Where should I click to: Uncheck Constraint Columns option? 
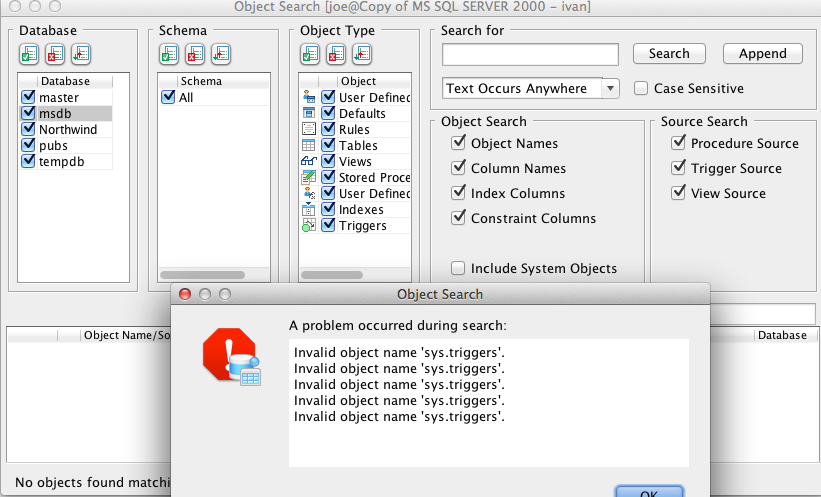458,217
